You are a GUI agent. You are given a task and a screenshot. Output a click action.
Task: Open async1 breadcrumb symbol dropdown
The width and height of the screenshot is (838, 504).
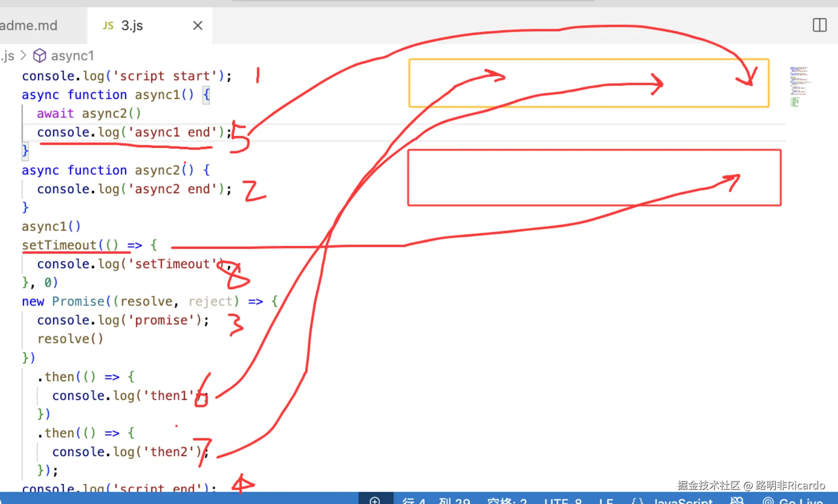(72, 55)
